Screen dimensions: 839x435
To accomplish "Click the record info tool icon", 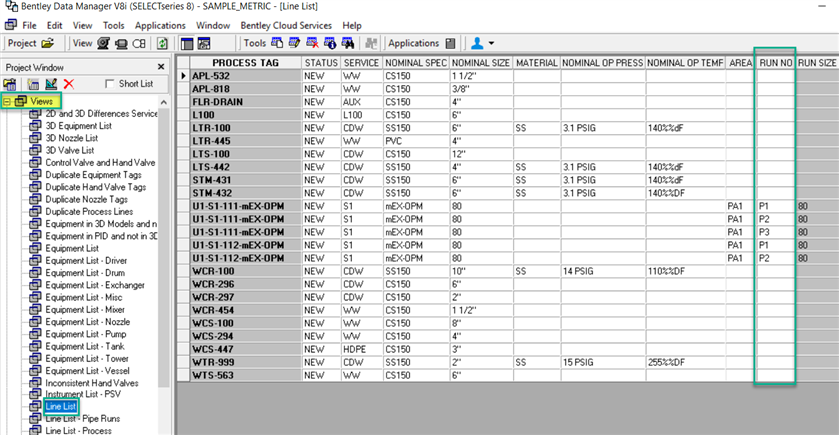I will click(330, 43).
